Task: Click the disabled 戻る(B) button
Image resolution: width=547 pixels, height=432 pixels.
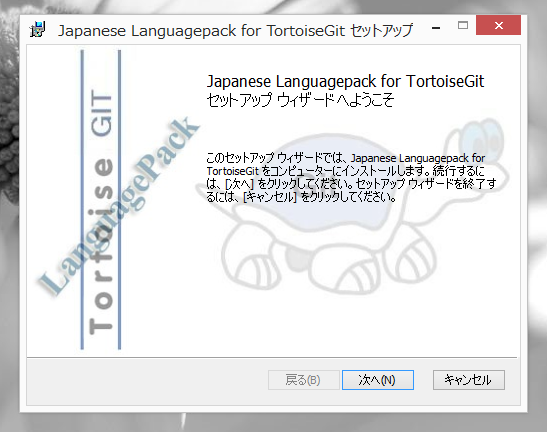Action: pyautogui.click(x=304, y=380)
